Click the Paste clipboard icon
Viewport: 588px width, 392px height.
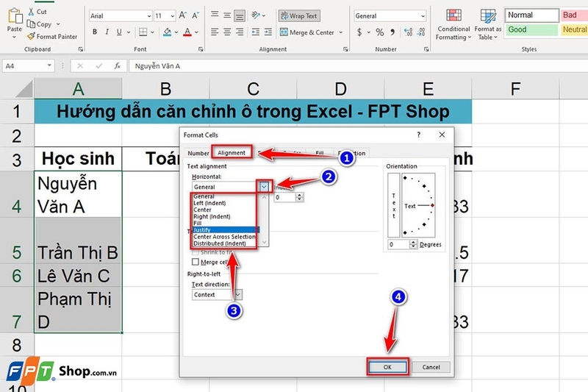coord(15,16)
